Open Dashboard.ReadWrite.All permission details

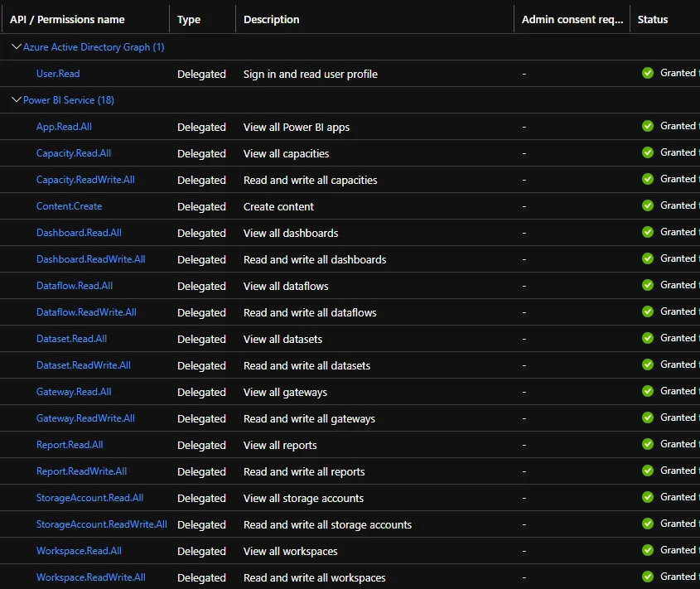[90, 259]
